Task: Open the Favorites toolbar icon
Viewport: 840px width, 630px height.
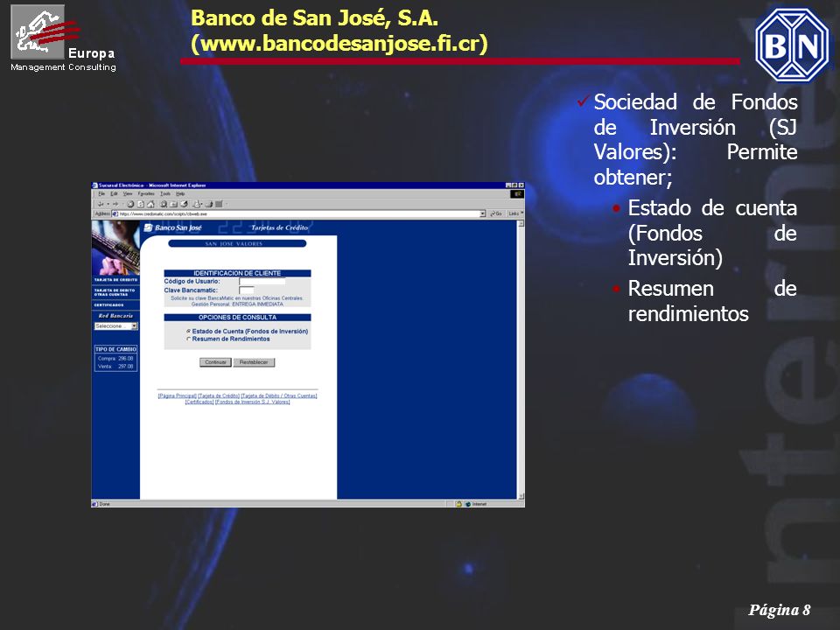Action: pos(173,204)
